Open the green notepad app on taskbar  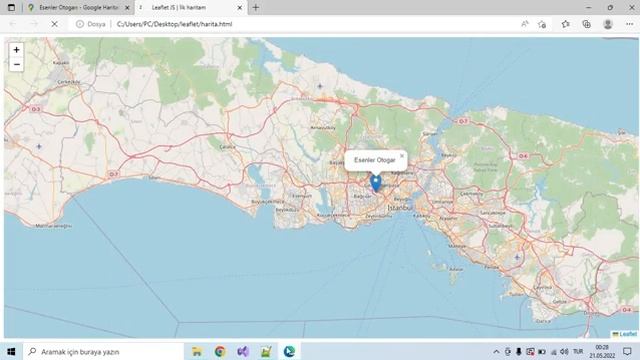[266, 351]
